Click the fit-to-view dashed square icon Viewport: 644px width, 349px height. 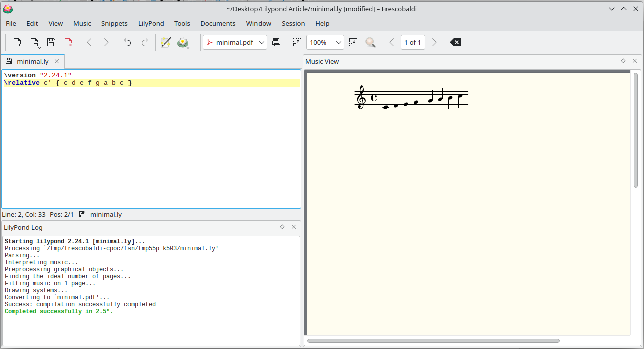point(297,43)
